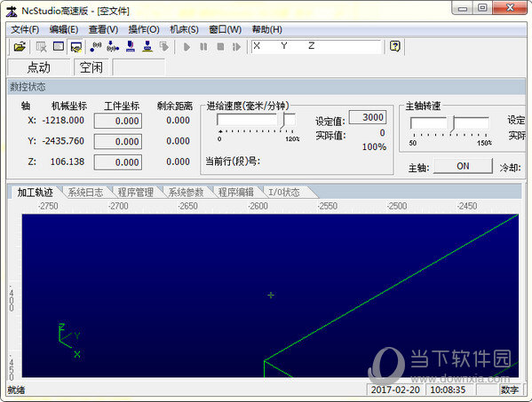Image resolution: width=532 pixels, height=402 pixels.
Task: Click the stop square icon in toolbar
Action: [220, 46]
